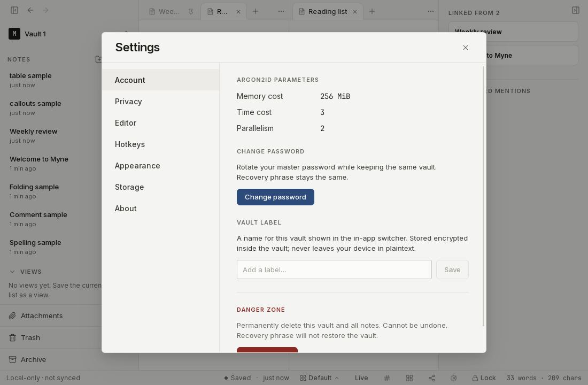Click the pin icon on the Wee... tab
The height and width of the screenshot is (385, 588).
[191, 12]
